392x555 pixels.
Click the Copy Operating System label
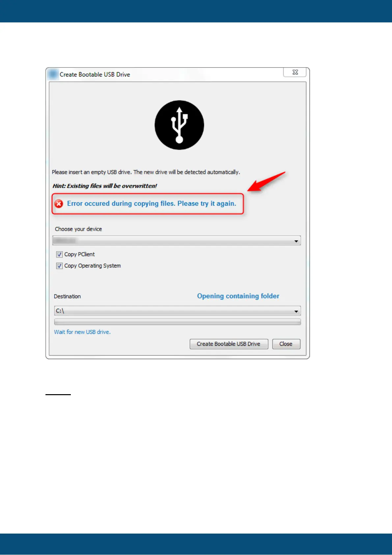[93, 266]
